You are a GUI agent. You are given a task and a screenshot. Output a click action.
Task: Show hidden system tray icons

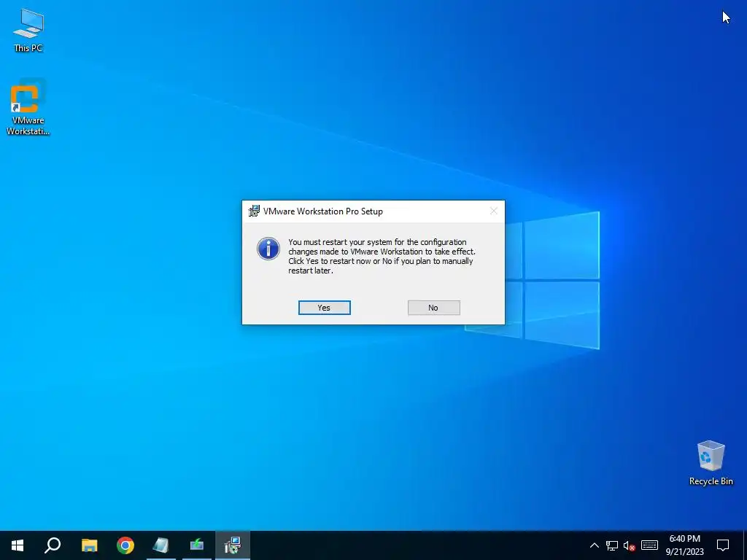pos(594,545)
